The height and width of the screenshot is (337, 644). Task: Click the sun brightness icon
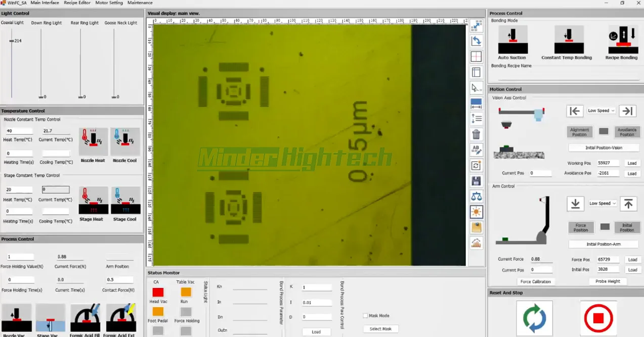pyautogui.click(x=476, y=212)
